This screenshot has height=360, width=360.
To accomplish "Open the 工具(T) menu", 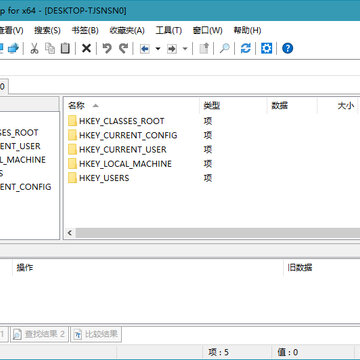I will [x=169, y=31].
